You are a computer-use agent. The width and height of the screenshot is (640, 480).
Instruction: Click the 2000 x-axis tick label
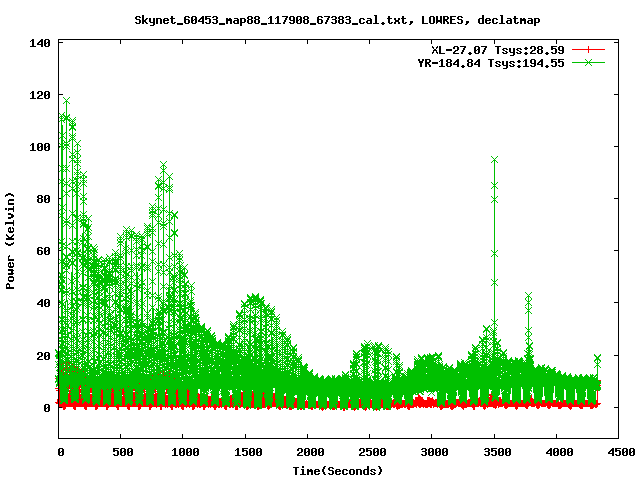[309, 452]
